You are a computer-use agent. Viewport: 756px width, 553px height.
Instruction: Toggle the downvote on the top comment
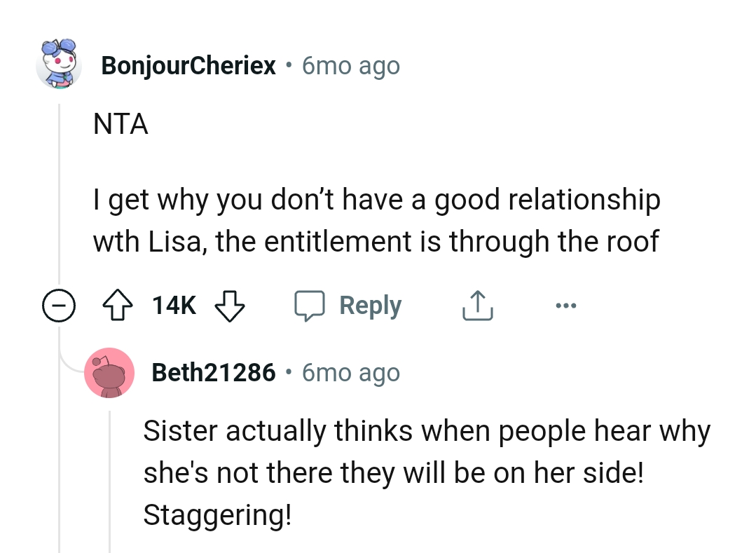(231, 306)
